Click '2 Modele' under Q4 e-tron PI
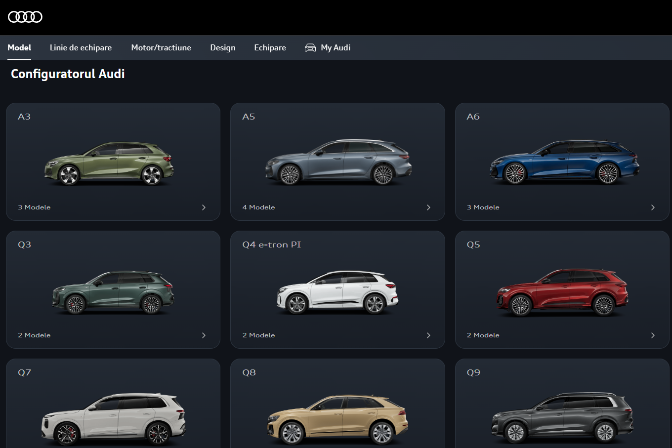This screenshot has width=672, height=448. [259, 335]
